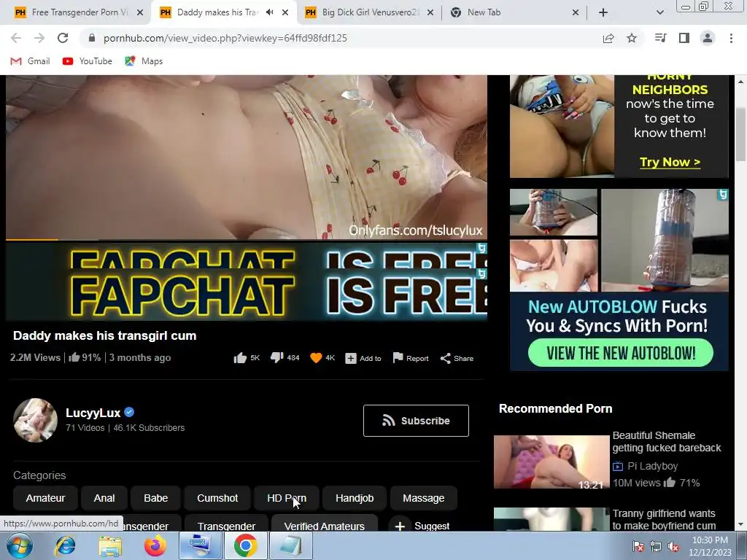Open the Pi Ladyboy channel link
747x560 pixels.
pyautogui.click(x=653, y=466)
